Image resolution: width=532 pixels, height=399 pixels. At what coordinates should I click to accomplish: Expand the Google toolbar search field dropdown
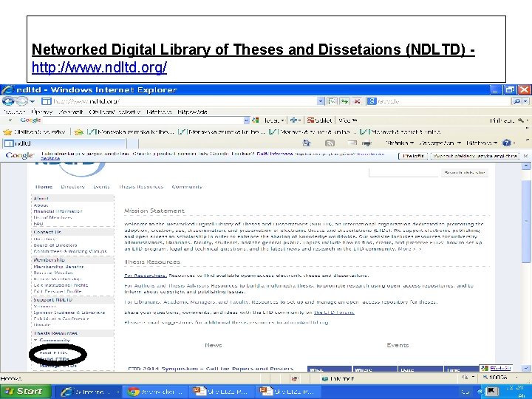pyautogui.click(x=247, y=120)
